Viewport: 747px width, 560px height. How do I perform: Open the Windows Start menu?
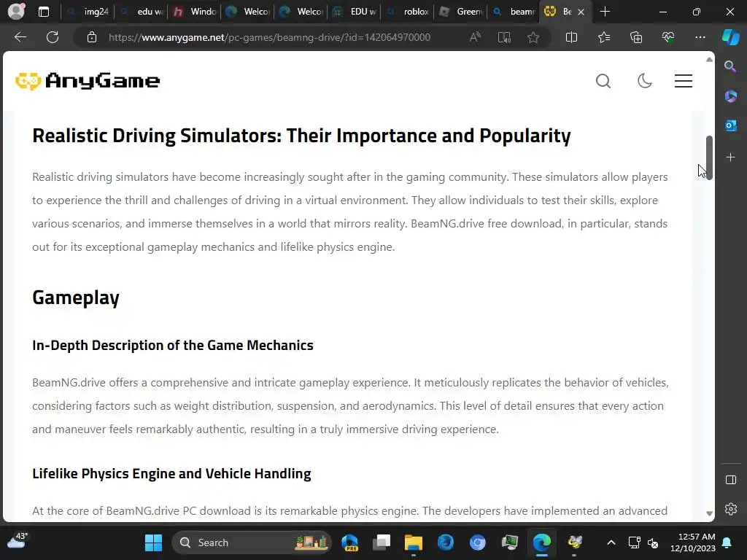[153, 542]
